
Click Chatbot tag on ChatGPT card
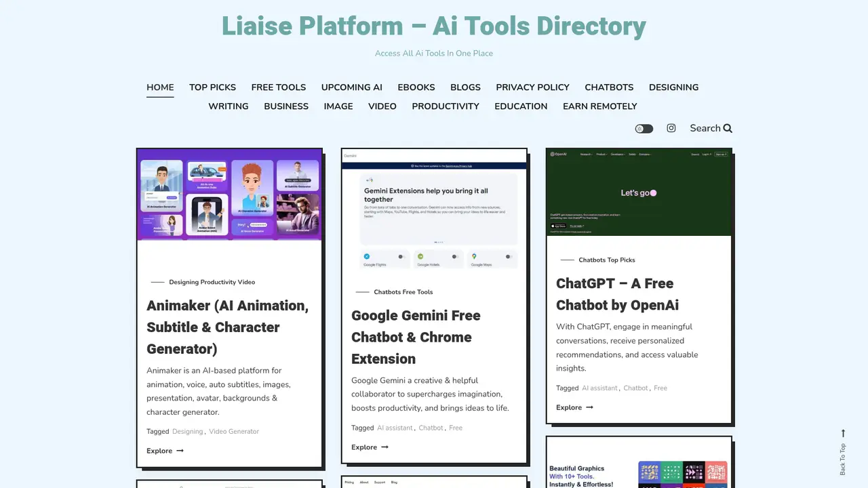point(636,388)
